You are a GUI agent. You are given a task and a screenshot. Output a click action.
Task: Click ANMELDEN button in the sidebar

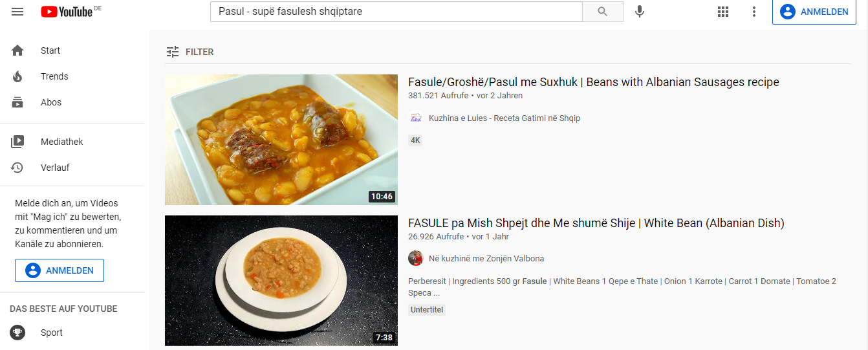[x=60, y=270]
